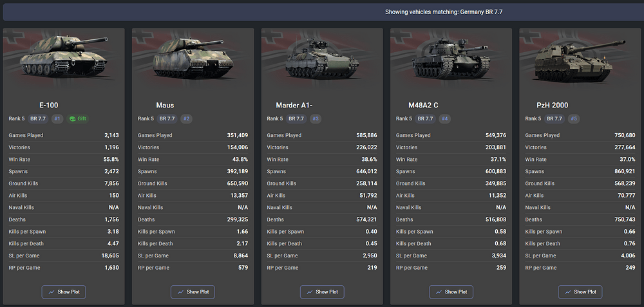Click the M48A2 C heading
644x307 pixels.
coord(423,105)
